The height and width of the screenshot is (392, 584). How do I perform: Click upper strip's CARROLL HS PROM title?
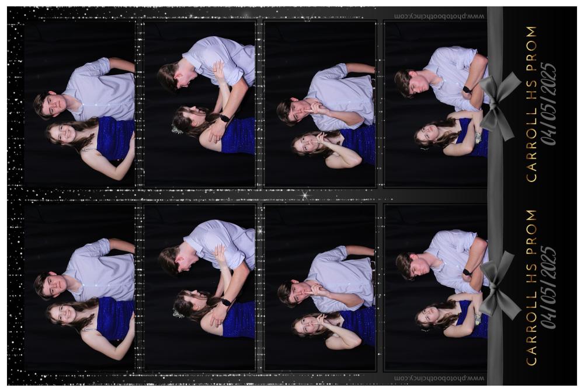(x=531, y=104)
